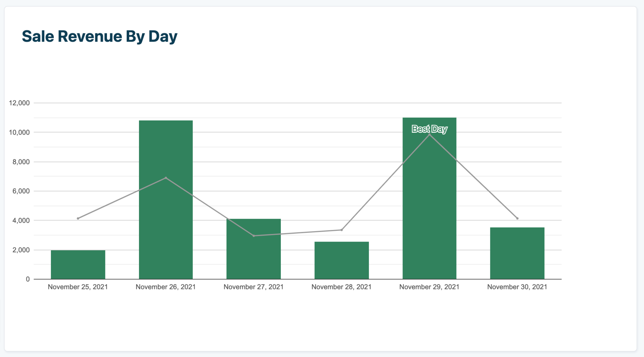Click the Sale Revenue By Day title

click(100, 36)
